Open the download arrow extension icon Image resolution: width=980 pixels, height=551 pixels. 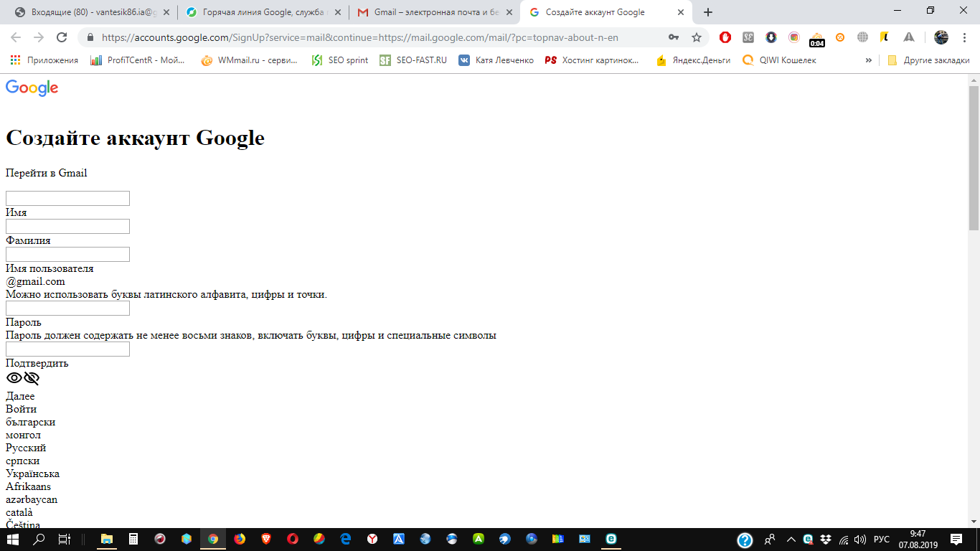pos(771,37)
